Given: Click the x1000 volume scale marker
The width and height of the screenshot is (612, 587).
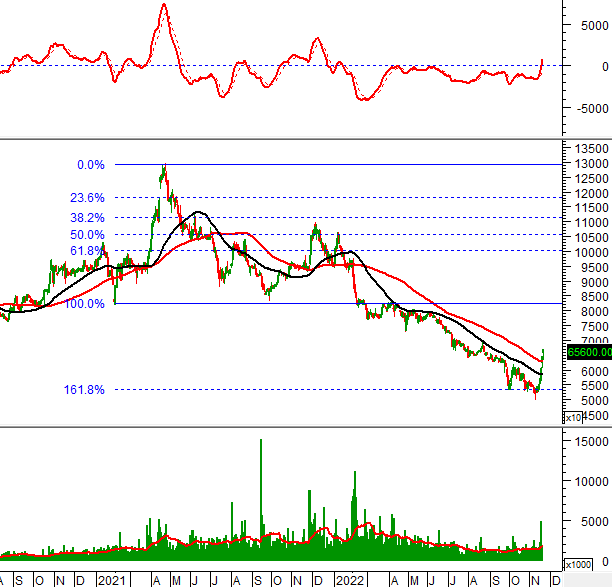Looking at the screenshot, I should pos(578,563).
